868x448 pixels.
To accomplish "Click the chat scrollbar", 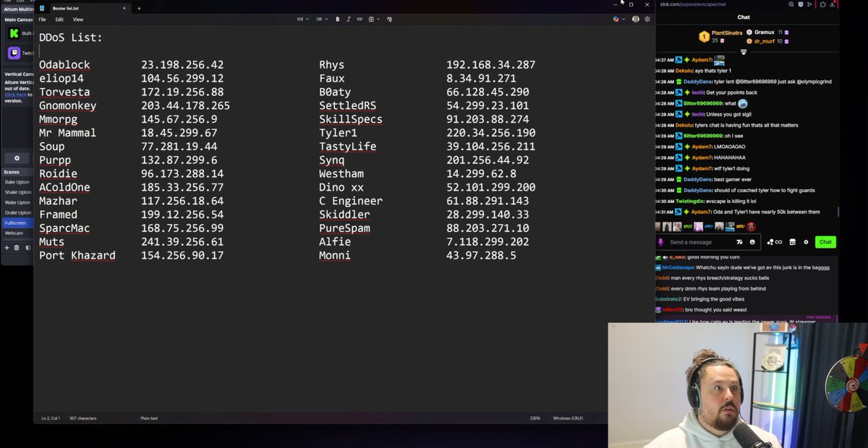I will tap(838, 212).
